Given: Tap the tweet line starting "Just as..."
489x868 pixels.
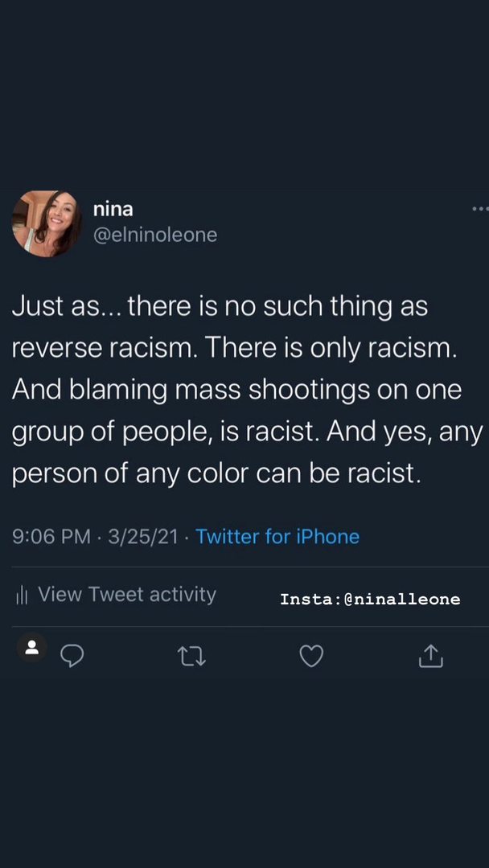Looking at the screenshot, I should [220, 306].
